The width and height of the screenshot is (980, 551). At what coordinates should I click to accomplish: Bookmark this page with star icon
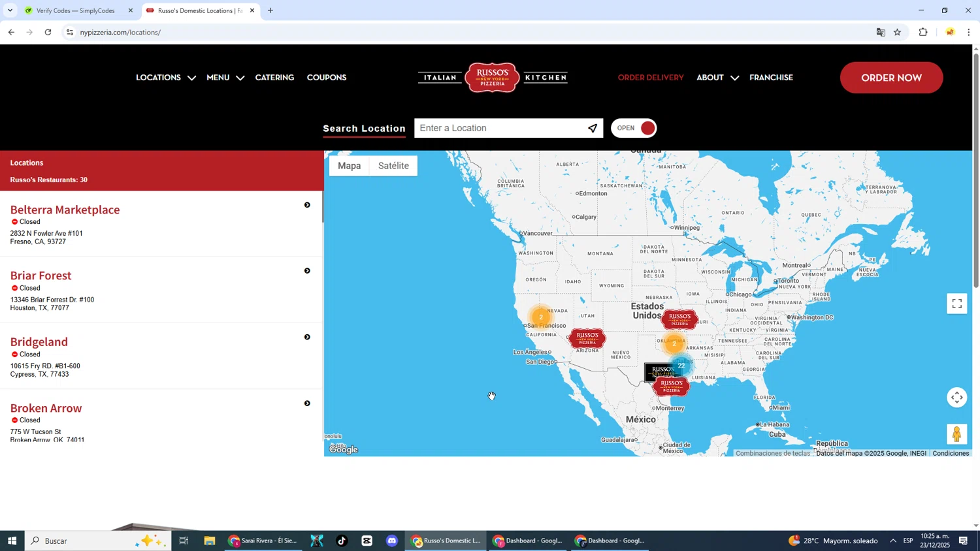point(897,32)
